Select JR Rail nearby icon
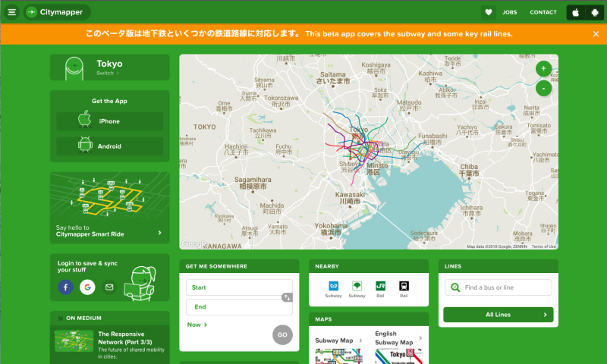607x364 pixels. coord(380,290)
